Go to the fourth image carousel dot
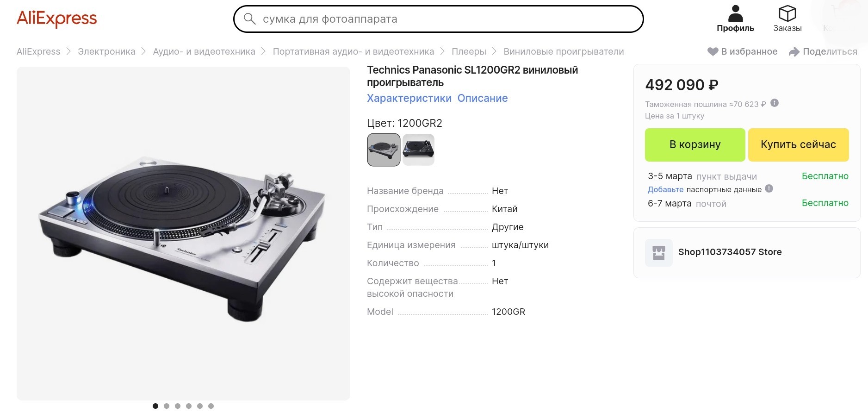 [x=189, y=406]
